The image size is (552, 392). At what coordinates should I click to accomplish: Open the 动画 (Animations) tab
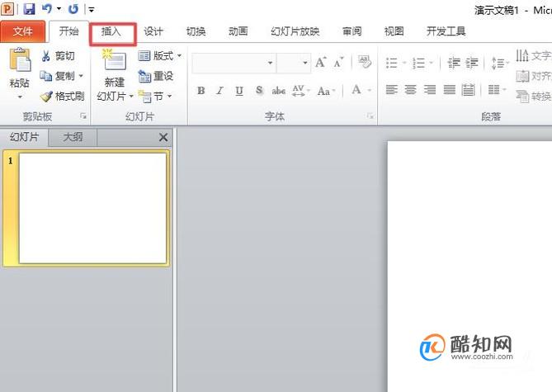coord(238,31)
